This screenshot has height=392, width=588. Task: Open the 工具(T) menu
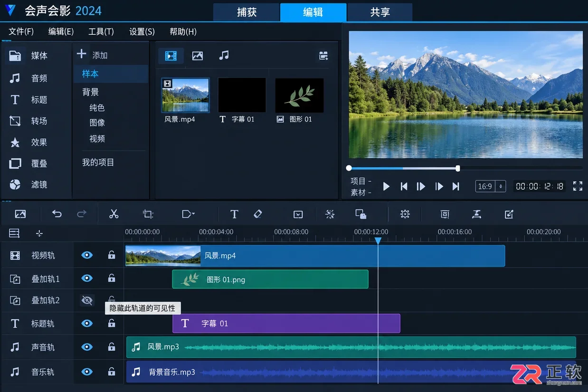[x=101, y=32]
